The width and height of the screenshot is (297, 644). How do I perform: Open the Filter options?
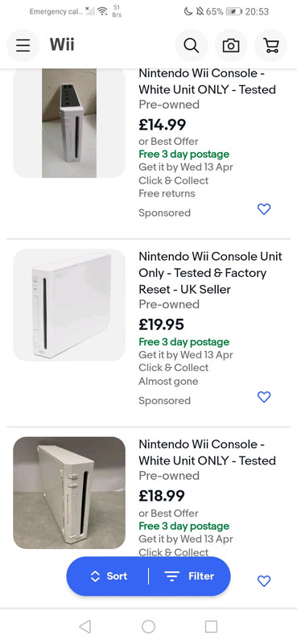(x=189, y=576)
